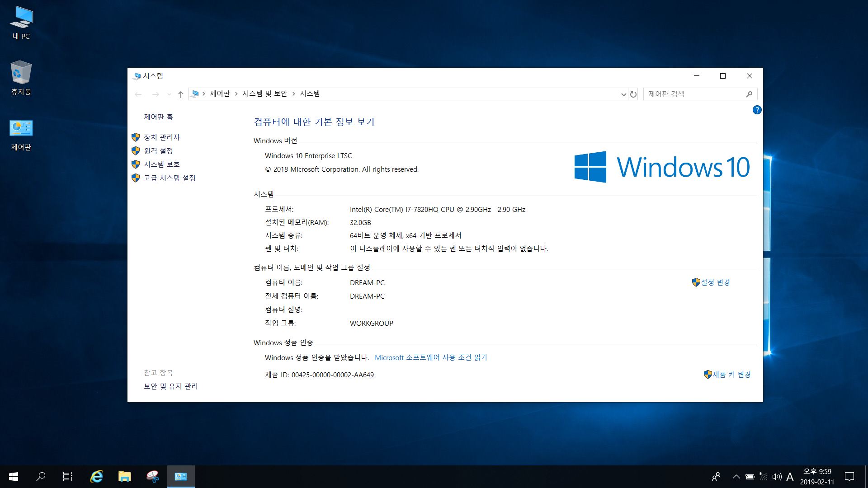
Task: Click the WORKGROUP value
Action: click(x=371, y=323)
